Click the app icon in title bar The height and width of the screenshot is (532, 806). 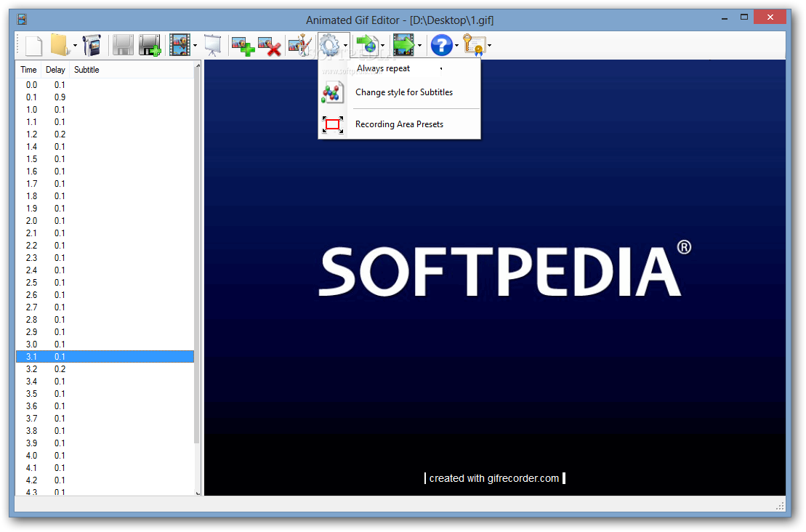[x=22, y=20]
